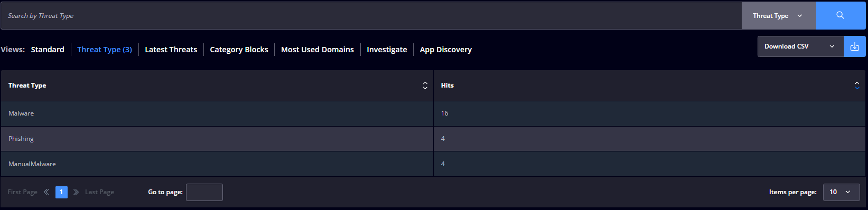Select page 1 button
Image resolution: width=868 pixels, height=210 pixels.
pyautogui.click(x=61, y=192)
